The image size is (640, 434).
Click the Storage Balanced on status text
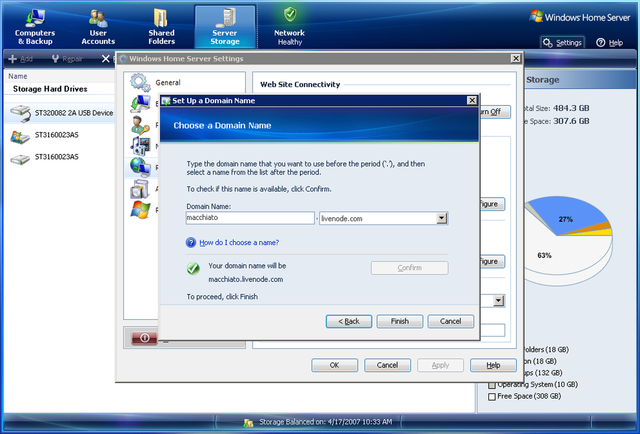326,422
